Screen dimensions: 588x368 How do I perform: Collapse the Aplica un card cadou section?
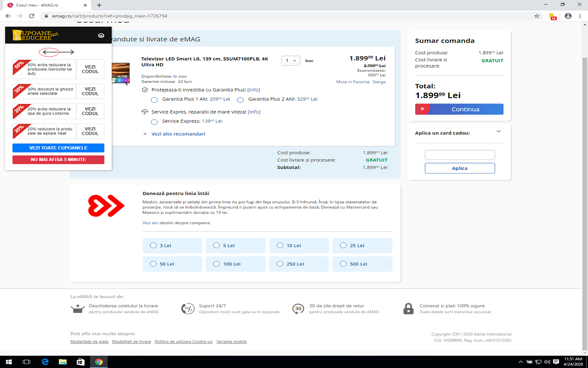(x=499, y=132)
